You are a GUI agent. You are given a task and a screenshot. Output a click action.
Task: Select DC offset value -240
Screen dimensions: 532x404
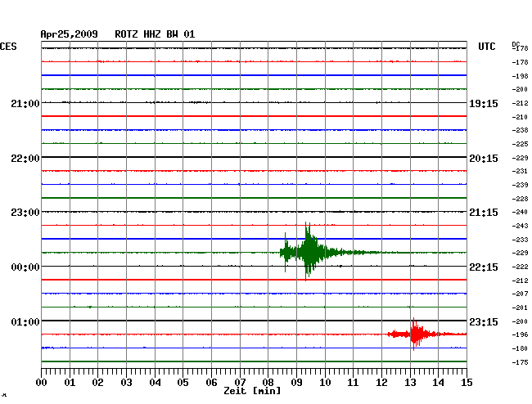(x=520, y=212)
